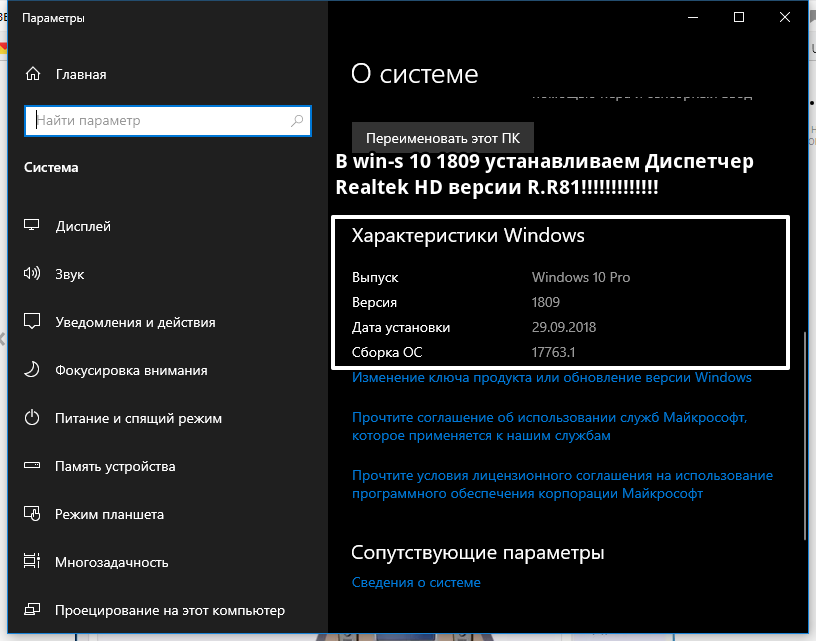This screenshot has width=816, height=641.
Task: Maximize the Параметры window
Action: (738, 17)
